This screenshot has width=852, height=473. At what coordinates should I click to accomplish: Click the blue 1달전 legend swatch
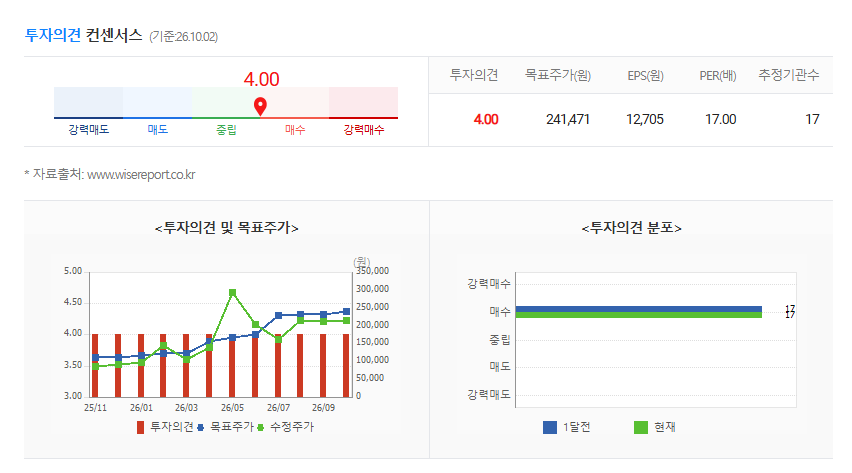(x=550, y=427)
